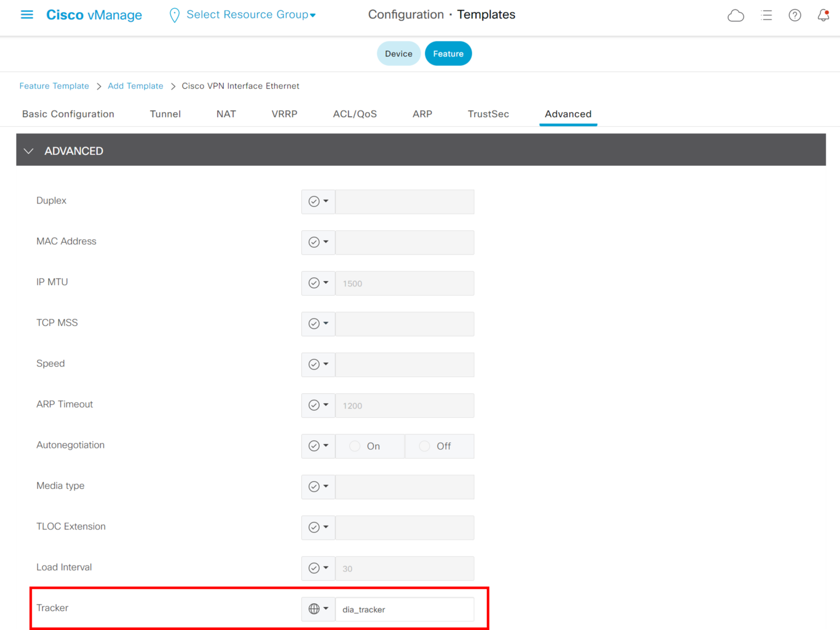This screenshot has height=630, width=840.
Task: Click the Cisco vManage logo
Action: (x=94, y=15)
